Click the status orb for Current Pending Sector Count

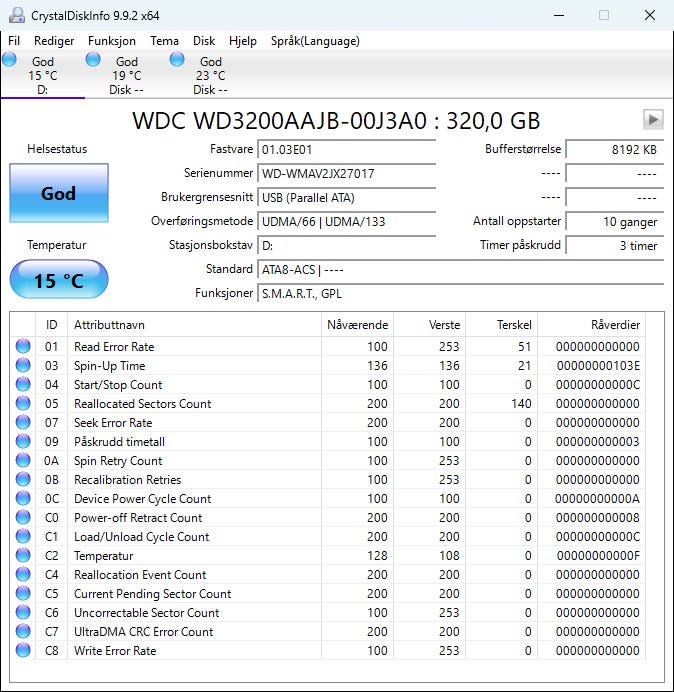(23, 593)
